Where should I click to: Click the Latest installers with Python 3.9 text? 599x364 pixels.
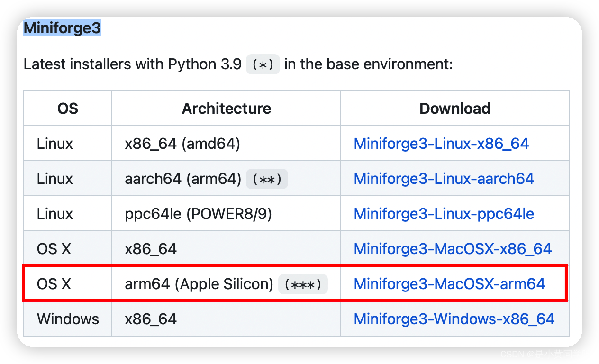tap(133, 64)
